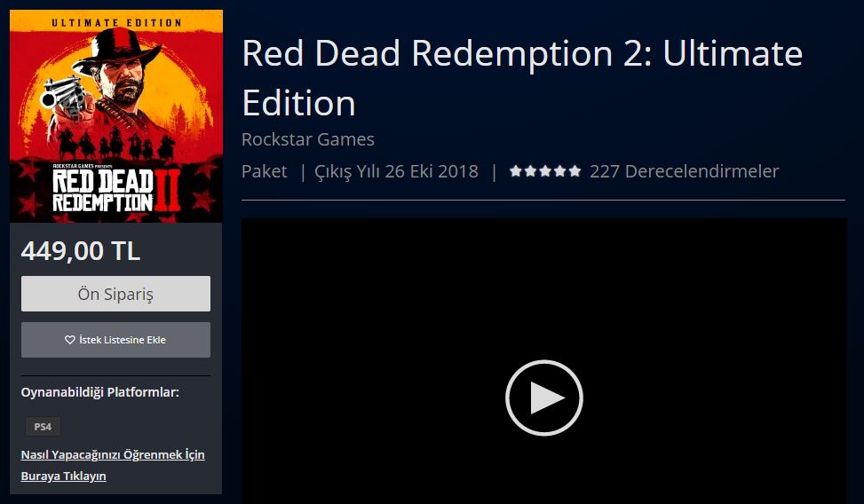
Task: Select the middle star of the rating
Action: [545, 171]
